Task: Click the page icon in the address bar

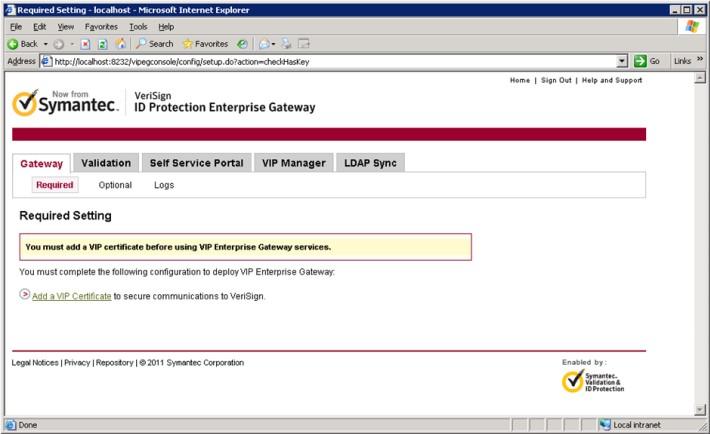Action: click(x=46, y=61)
